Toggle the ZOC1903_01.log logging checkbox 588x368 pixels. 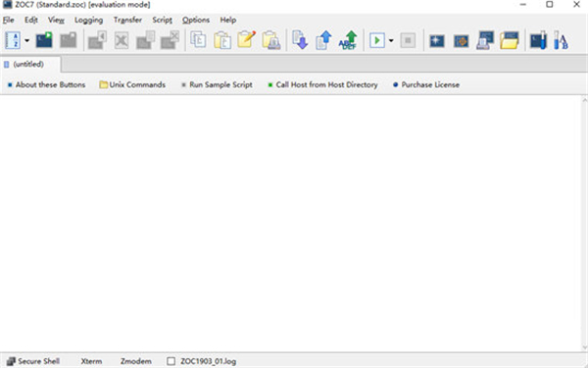(171, 361)
